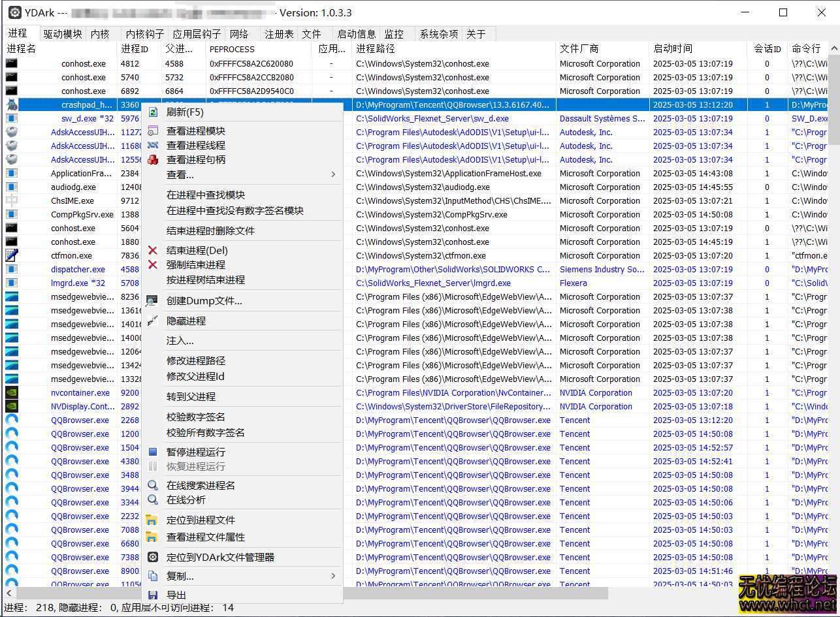Click the thread icon beside 查看进程线程
Screen dimensions: 840x617
[x=153, y=145]
